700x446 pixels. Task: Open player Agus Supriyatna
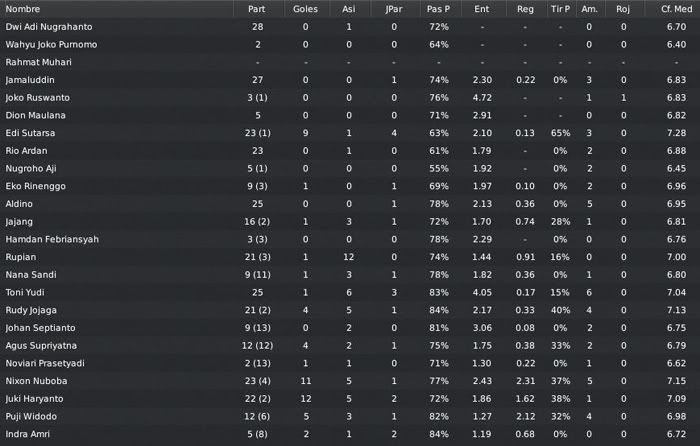click(41, 346)
